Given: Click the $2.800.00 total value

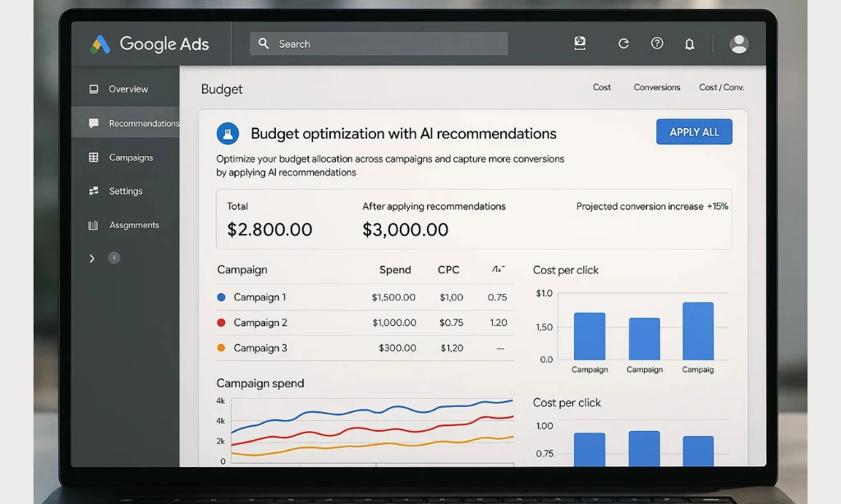Looking at the screenshot, I should click(x=269, y=230).
